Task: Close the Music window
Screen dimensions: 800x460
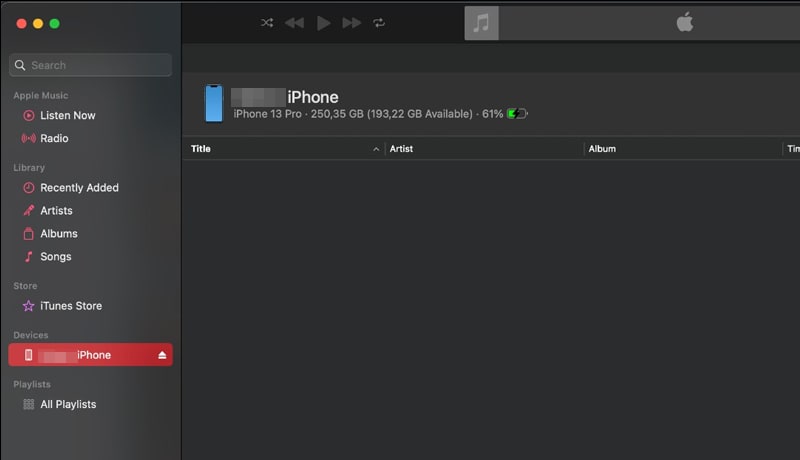Action: pyautogui.click(x=21, y=23)
